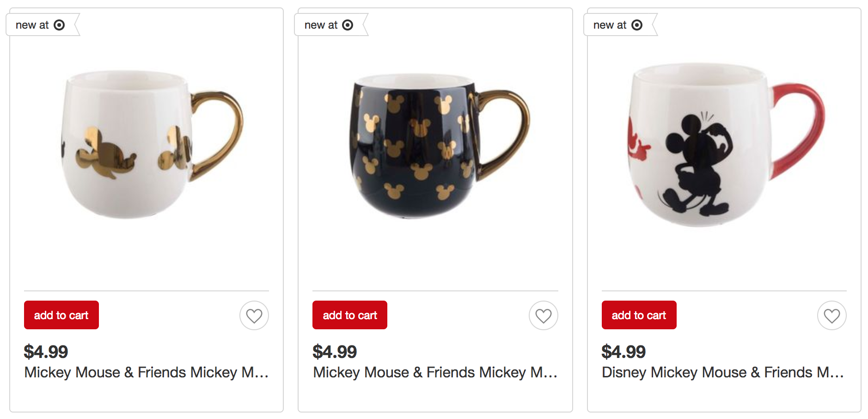Click 'new at' badge on the third product
The image size is (868, 419).
click(610, 25)
